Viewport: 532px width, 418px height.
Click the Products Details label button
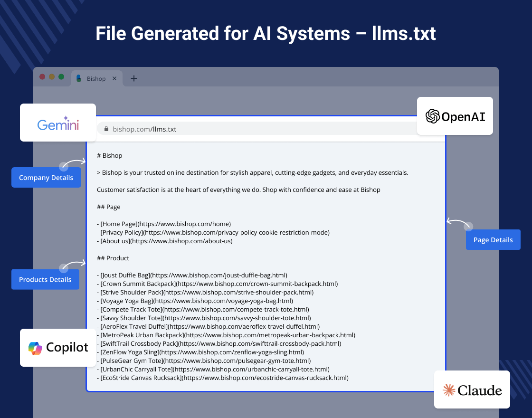(x=46, y=279)
